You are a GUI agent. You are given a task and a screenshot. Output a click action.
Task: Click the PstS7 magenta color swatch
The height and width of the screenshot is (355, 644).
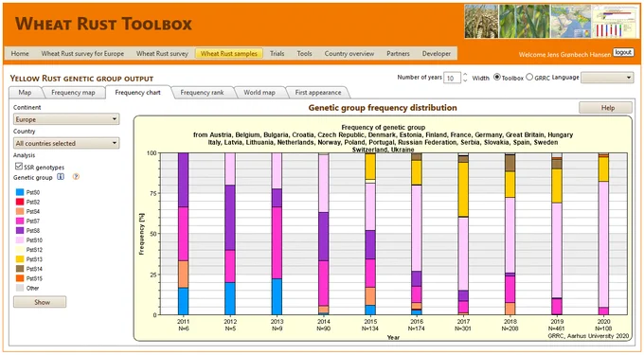pyautogui.click(x=20, y=221)
